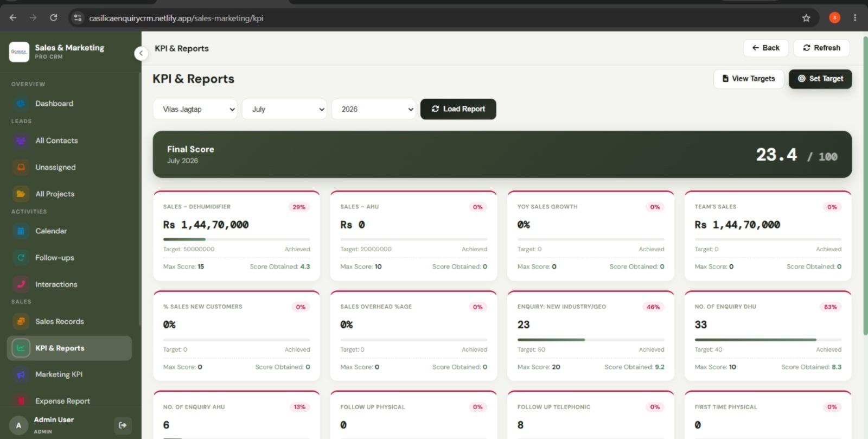Click the No. of Enquiry DHU progress bar
The height and width of the screenshot is (439, 868).
(x=768, y=340)
